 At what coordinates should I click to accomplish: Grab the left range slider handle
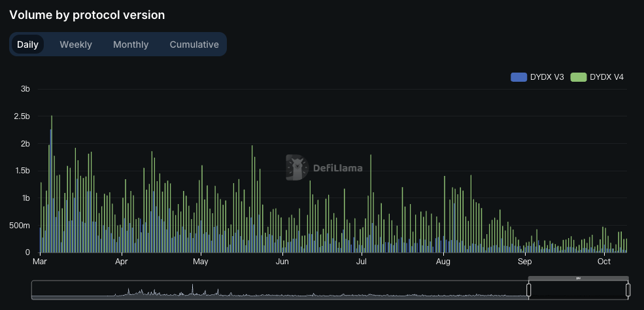[x=528, y=290]
